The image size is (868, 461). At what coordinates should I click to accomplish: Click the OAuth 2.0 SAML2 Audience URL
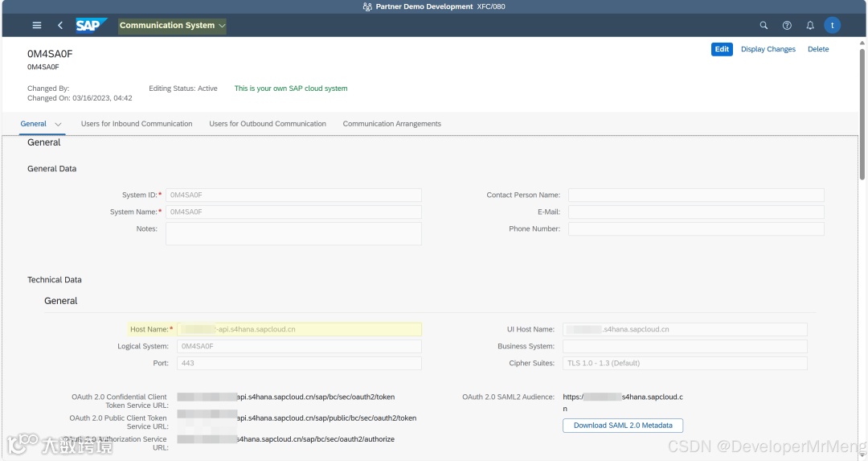[623, 403]
